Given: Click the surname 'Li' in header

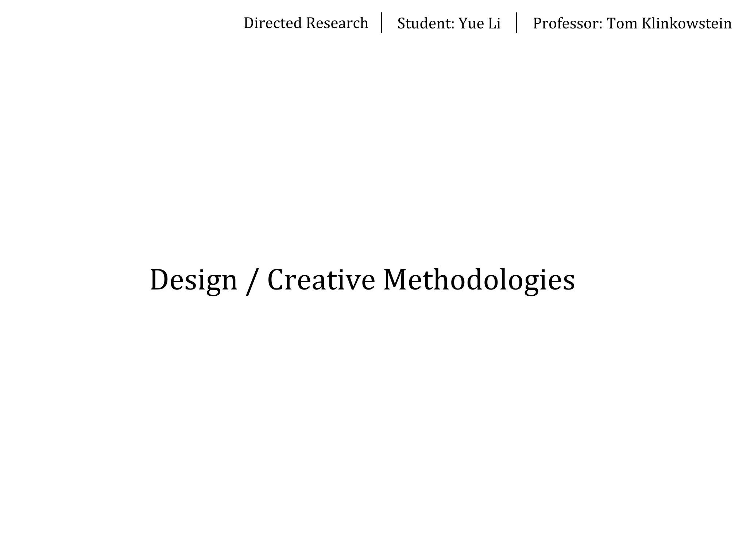Looking at the screenshot, I should 495,24.
